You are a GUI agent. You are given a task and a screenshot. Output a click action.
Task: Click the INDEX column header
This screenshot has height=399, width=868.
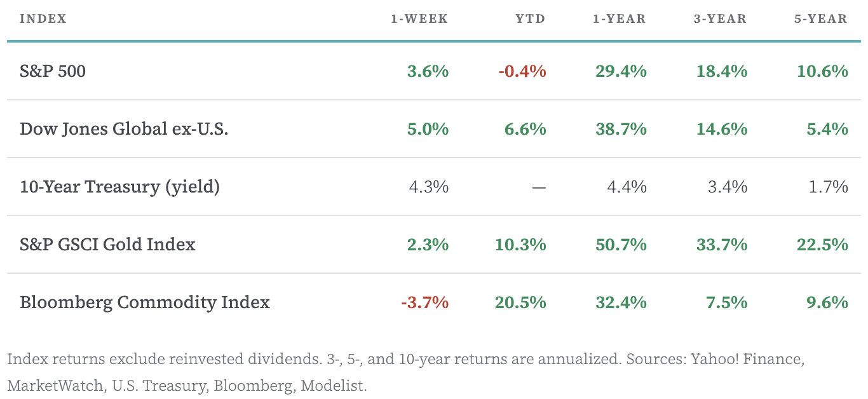tap(43, 19)
